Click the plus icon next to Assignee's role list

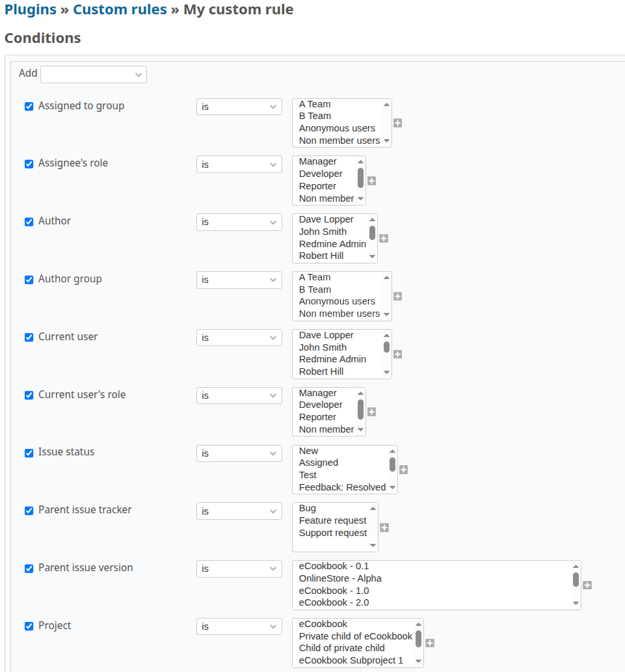tap(371, 181)
